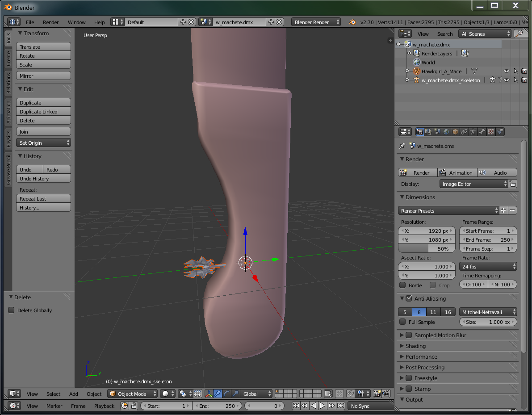The width and height of the screenshot is (532, 415).
Task: Click the Duplicate Linked button
Action: (43, 111)
